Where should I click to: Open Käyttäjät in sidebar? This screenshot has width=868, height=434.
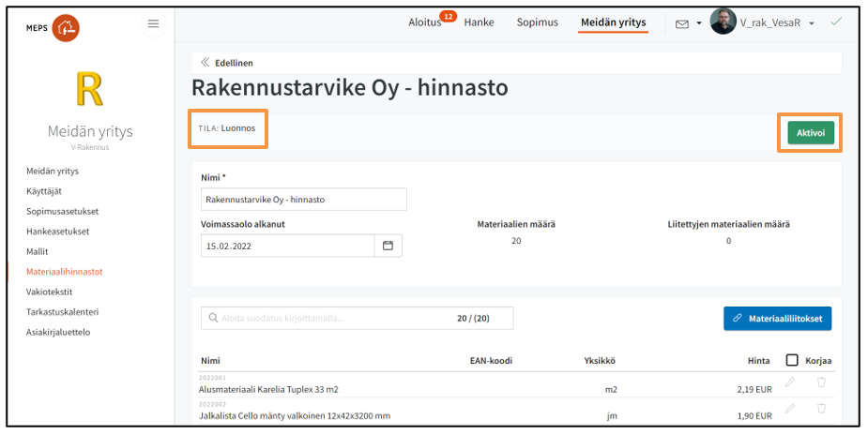(x=44, y=191)
